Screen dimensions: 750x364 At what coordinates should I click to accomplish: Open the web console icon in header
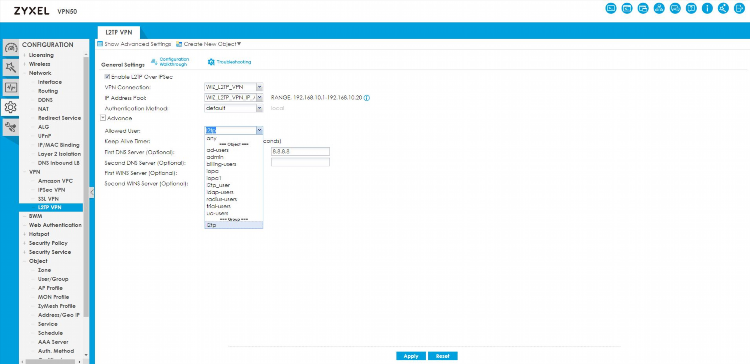coord(611,9)
